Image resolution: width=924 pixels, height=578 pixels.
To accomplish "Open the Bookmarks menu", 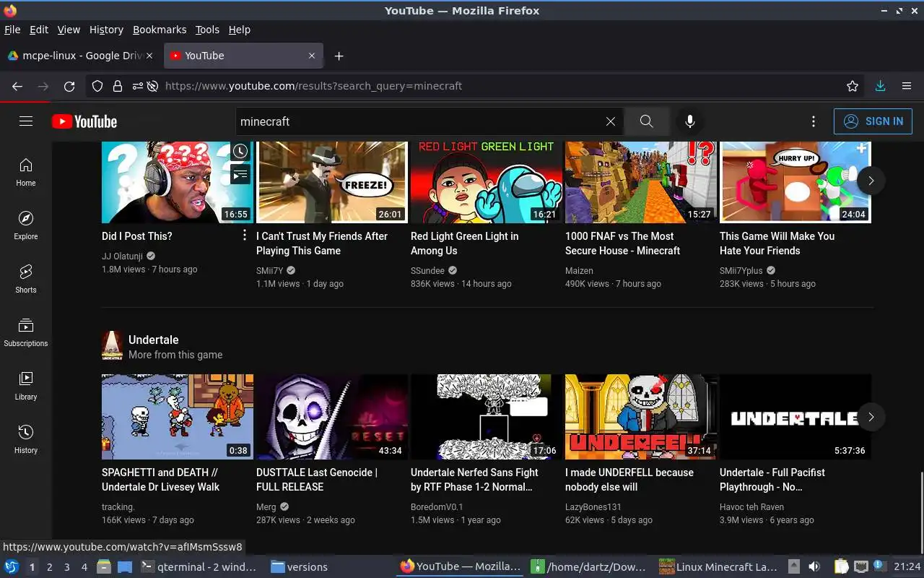I will click(x=160, y=30).
